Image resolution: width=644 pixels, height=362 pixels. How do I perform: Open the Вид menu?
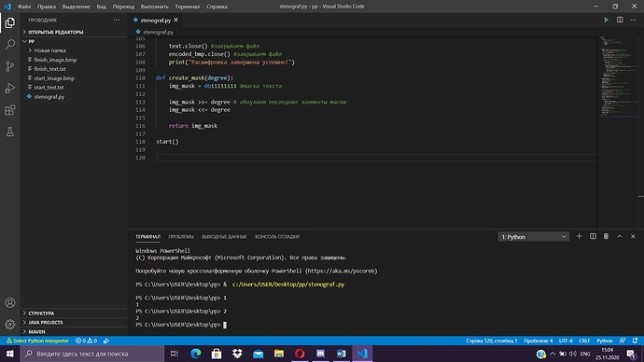click(x=101, y=7)
